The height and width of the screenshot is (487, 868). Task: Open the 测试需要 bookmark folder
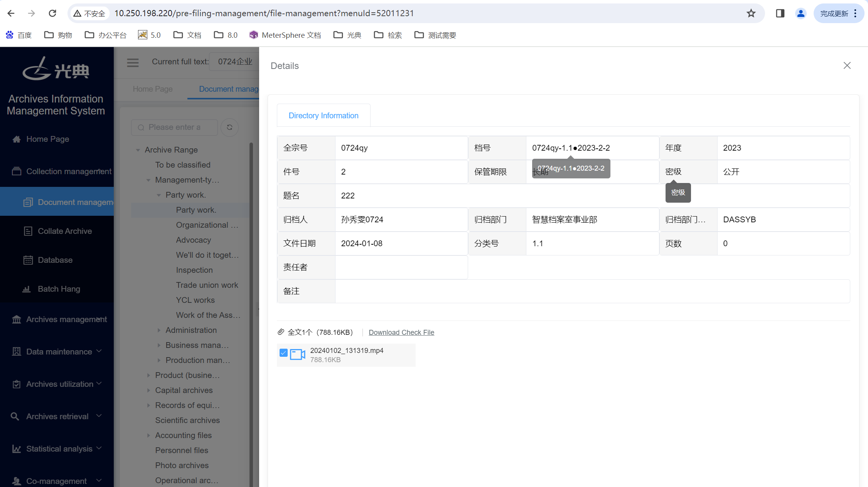[435, 35]
